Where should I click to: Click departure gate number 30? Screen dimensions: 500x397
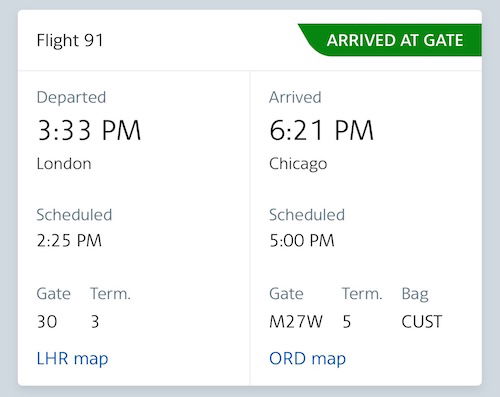(x=47, y=322)
